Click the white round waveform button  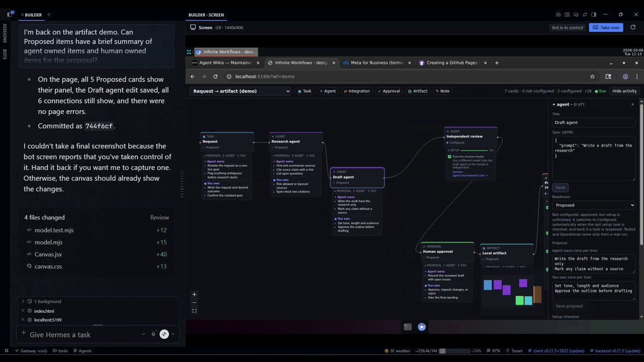[164, 334]
